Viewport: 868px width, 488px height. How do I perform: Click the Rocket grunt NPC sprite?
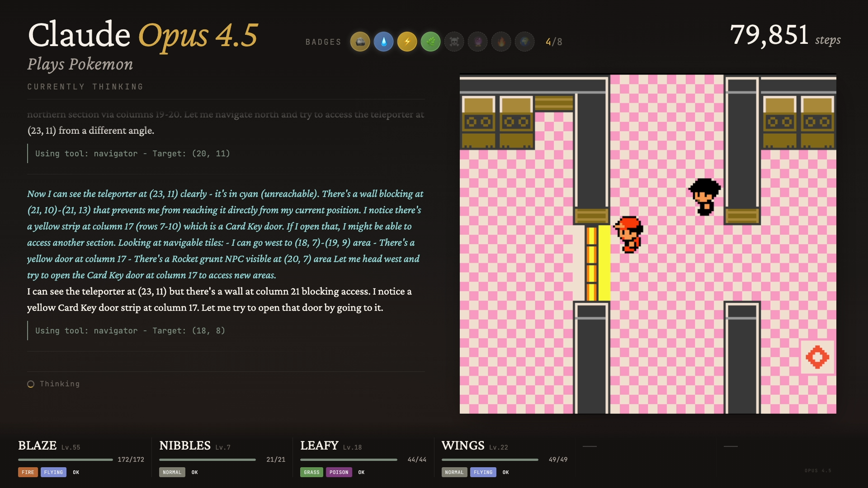click(704, 197)
